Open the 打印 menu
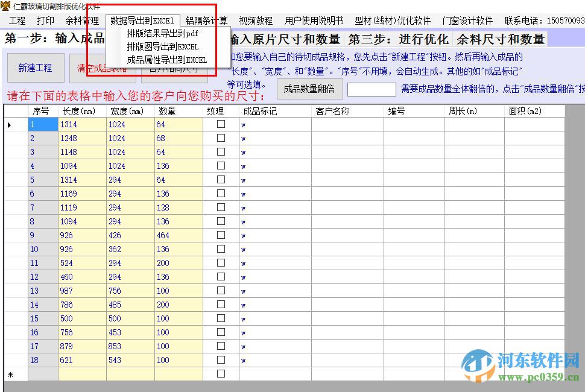Screen dimensions: 585x392 45,20
